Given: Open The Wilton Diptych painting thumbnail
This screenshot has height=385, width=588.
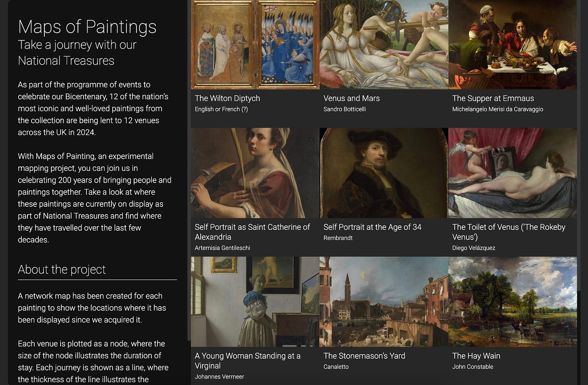Looking at the screenshot, I should (x=255, y=44).
